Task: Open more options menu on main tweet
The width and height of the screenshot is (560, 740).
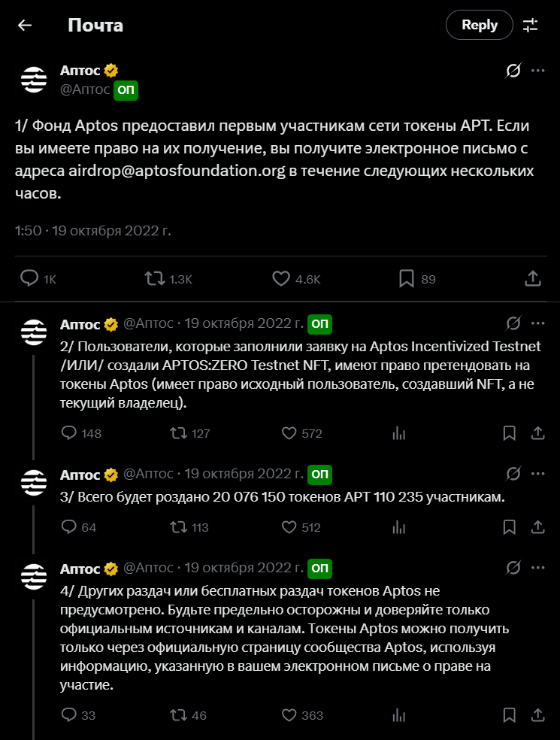Action: pos(538,71)
